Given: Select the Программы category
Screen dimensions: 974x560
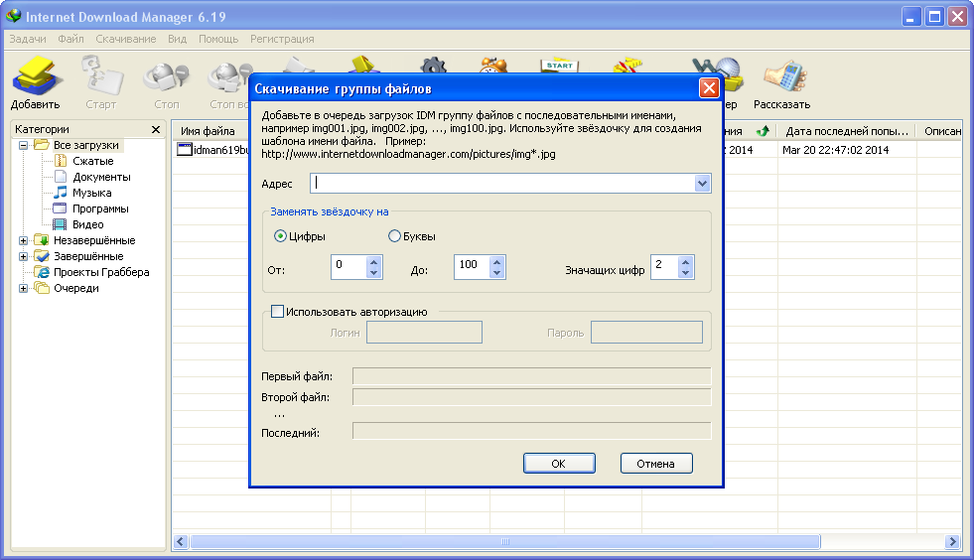Looking at the screenshot, I should 100,209.
